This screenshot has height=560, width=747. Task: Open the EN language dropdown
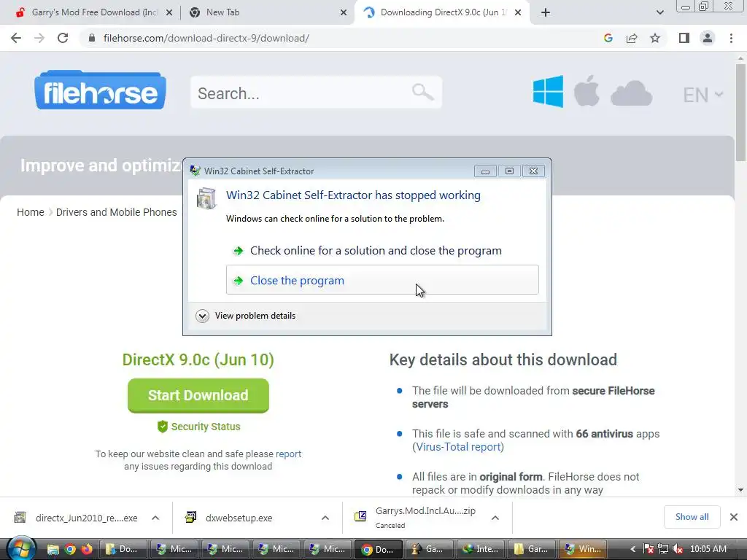coord(703,95)
